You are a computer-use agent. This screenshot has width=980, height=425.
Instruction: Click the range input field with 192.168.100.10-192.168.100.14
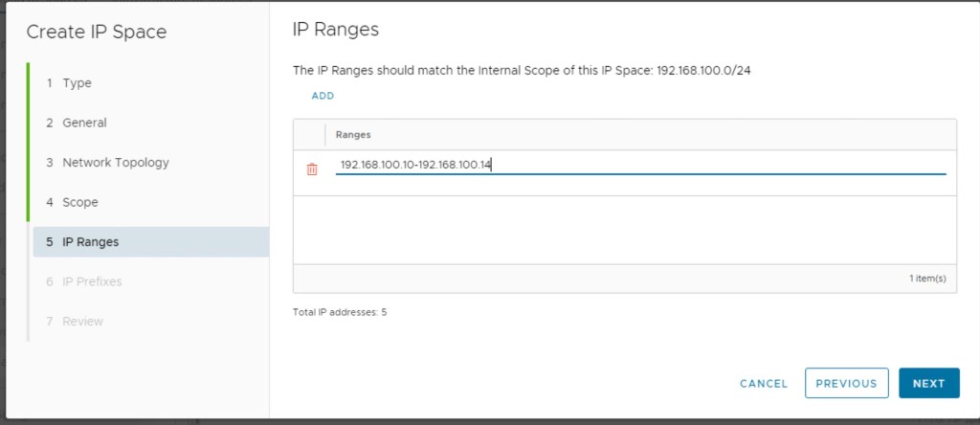click(x=639, y=166)
